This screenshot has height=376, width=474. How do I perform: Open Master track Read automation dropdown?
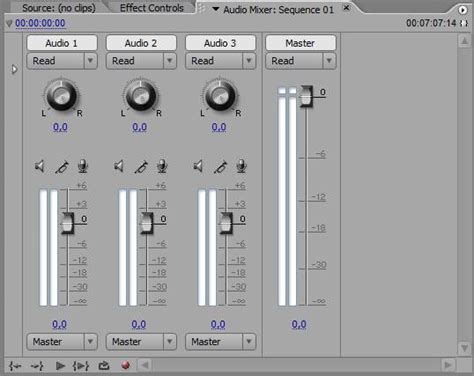tap(301, 61)
